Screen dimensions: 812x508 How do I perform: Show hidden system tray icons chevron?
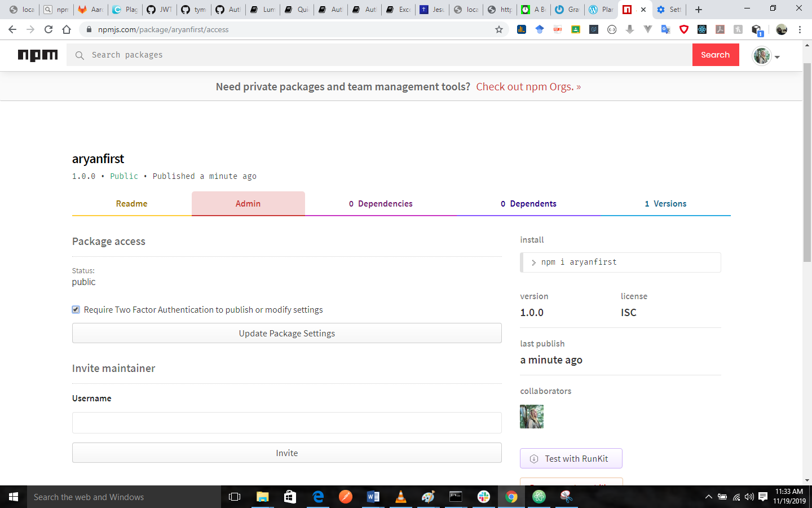[709, 497]
